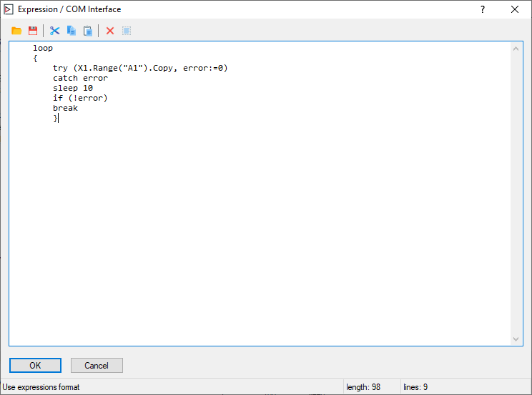Click the closing brace at the end

[55, 118]
